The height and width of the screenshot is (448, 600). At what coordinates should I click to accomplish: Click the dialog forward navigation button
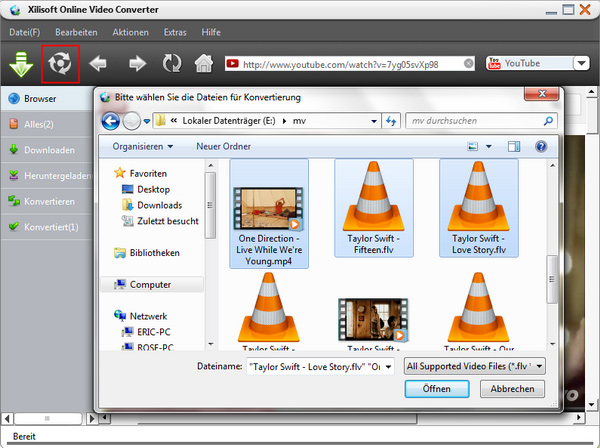tap(131, 121)
